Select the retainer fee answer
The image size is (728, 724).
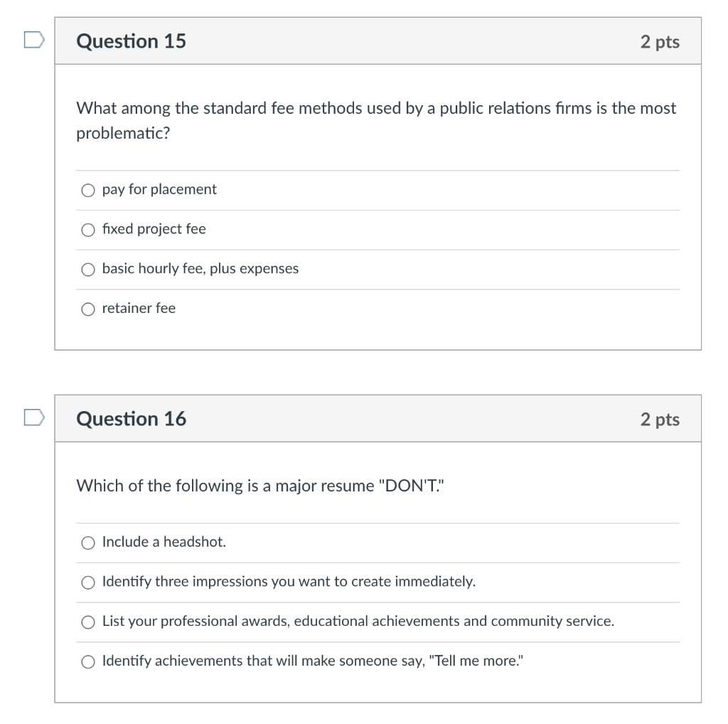[88, 309]
